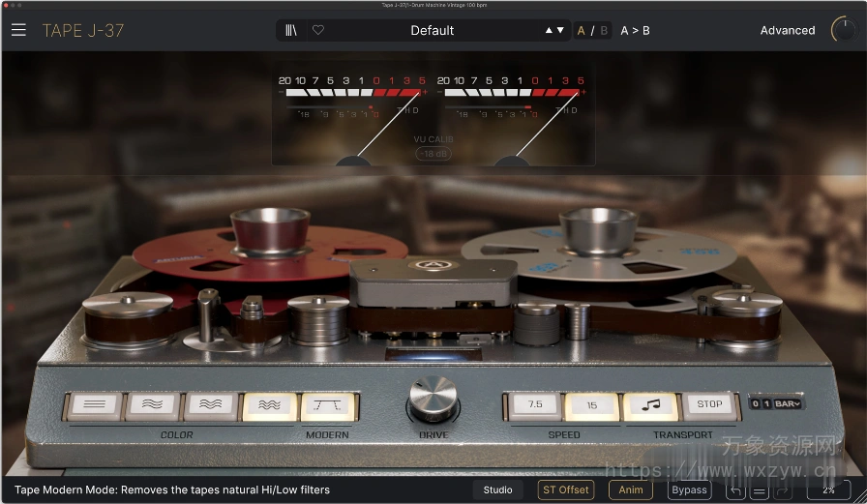This screenshot has width=867, height=504.
Task: Click the 2% CPU meter
Action: click(x=827, y=490)
